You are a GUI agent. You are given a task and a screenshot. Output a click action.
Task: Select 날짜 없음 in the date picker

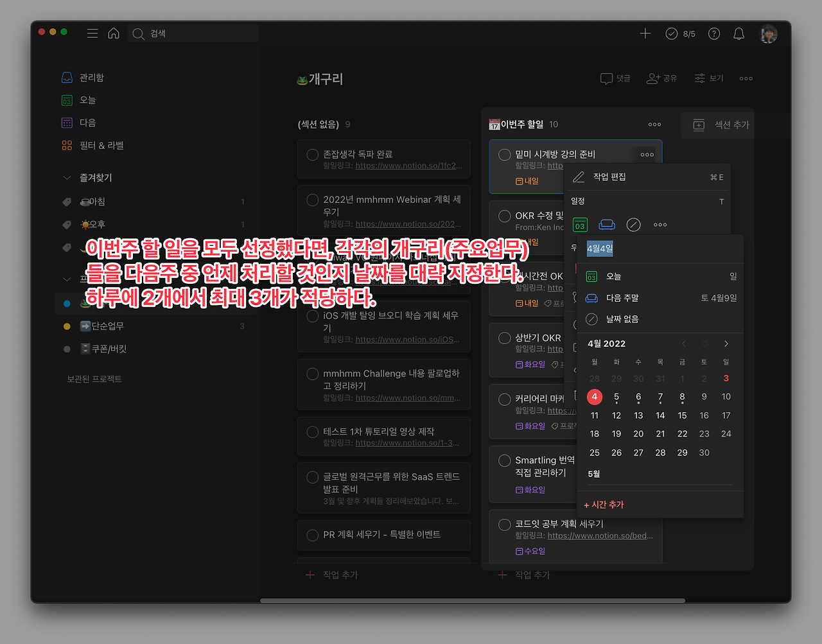[x=660, y=319]
